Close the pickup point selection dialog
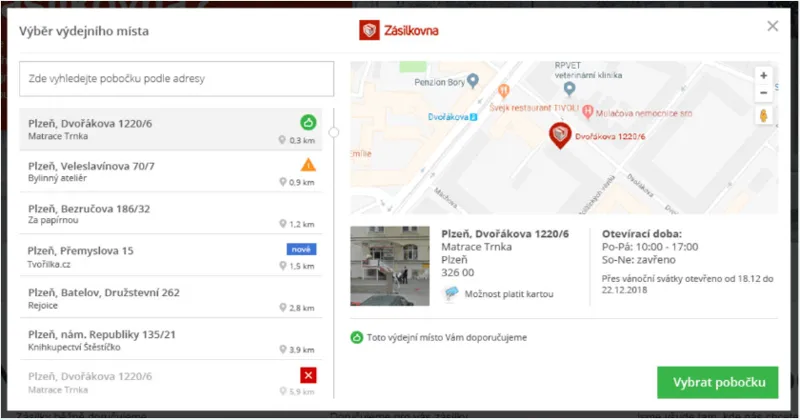 [772, 26]
